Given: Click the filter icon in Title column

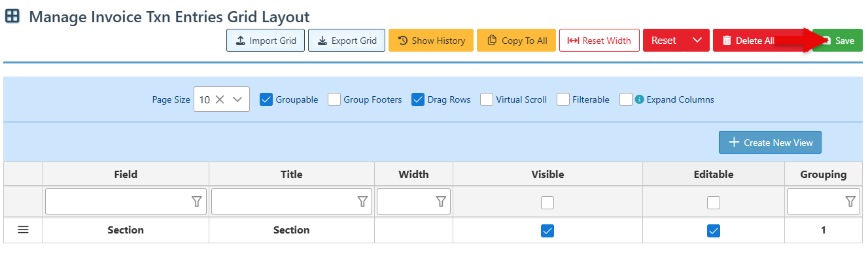Looking at the screenshot, I should 362,201.
